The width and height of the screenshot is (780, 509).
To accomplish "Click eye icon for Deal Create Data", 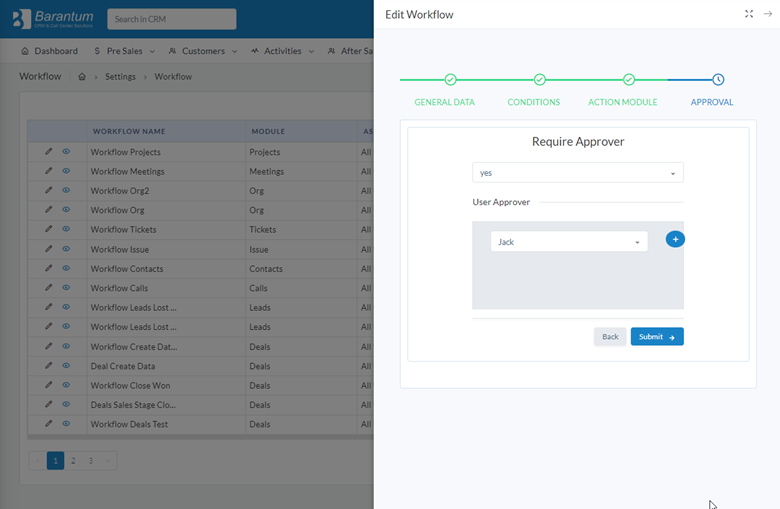I will pyautogui.click(x=66, y=366).
